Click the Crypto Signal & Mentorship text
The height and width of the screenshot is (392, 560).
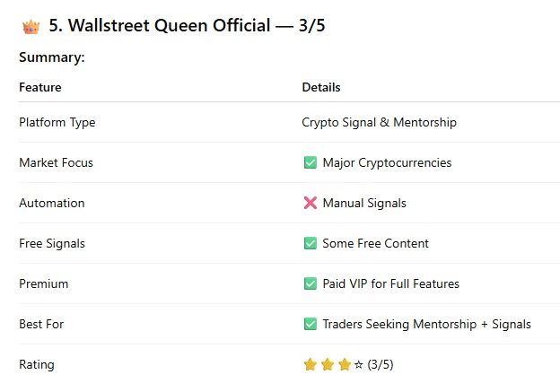[x=379, y=123]
